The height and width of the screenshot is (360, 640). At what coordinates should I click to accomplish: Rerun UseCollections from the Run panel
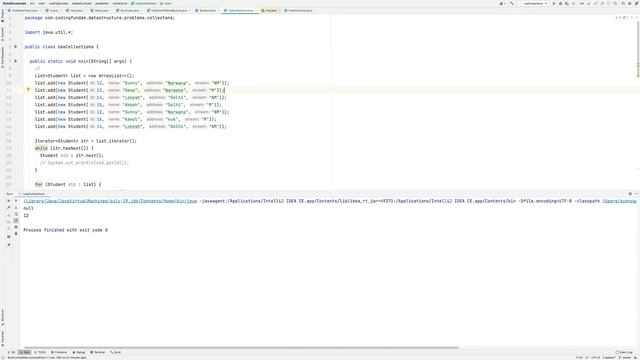click(9, 201)
